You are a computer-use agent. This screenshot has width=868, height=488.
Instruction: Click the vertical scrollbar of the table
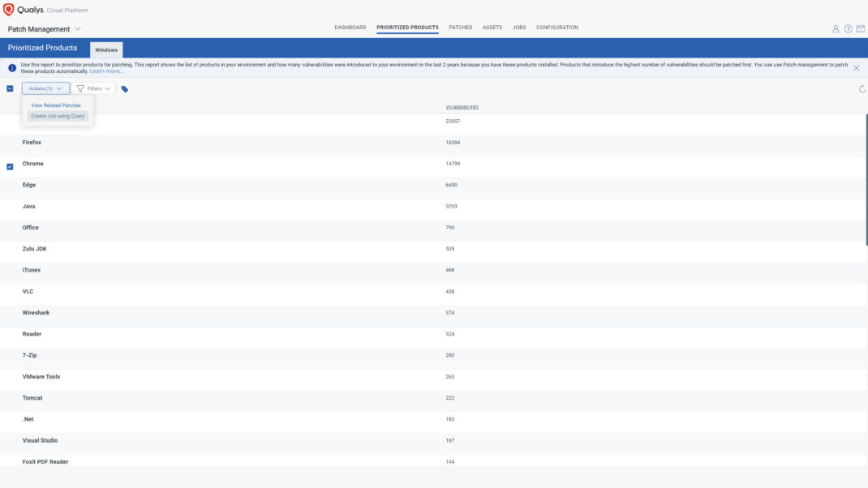pos(866,179)
